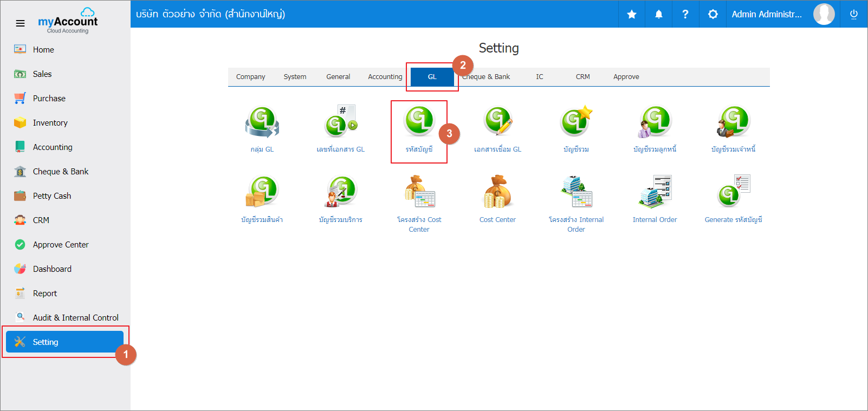The image size is (868, 411).
Task: Open Audit & Internal Control in sidebar
Action: coord(65,318)
